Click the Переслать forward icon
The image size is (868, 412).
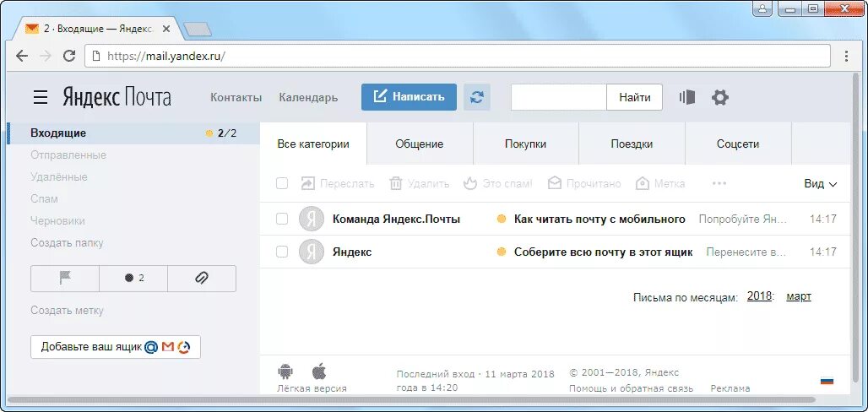coord(307,183)
